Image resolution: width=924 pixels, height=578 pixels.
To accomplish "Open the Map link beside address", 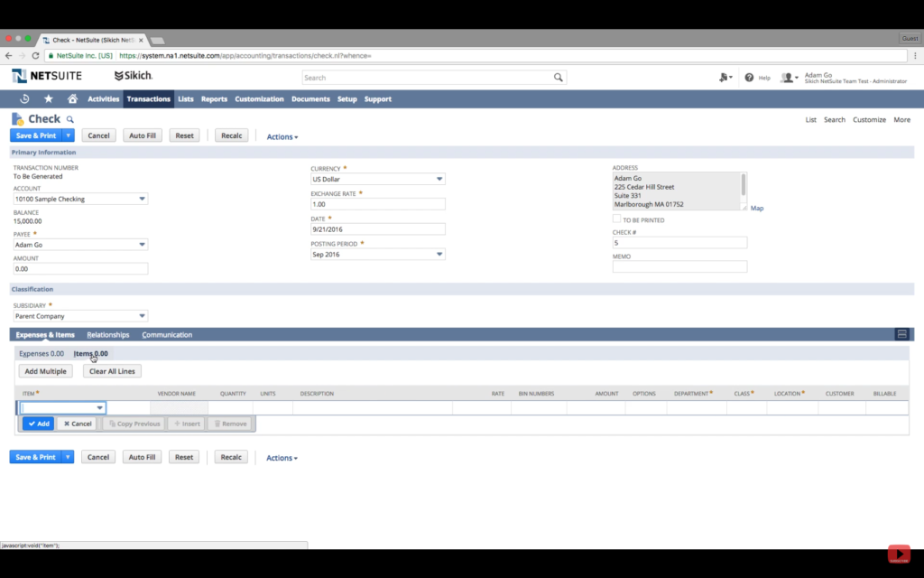I will [756, 209].
